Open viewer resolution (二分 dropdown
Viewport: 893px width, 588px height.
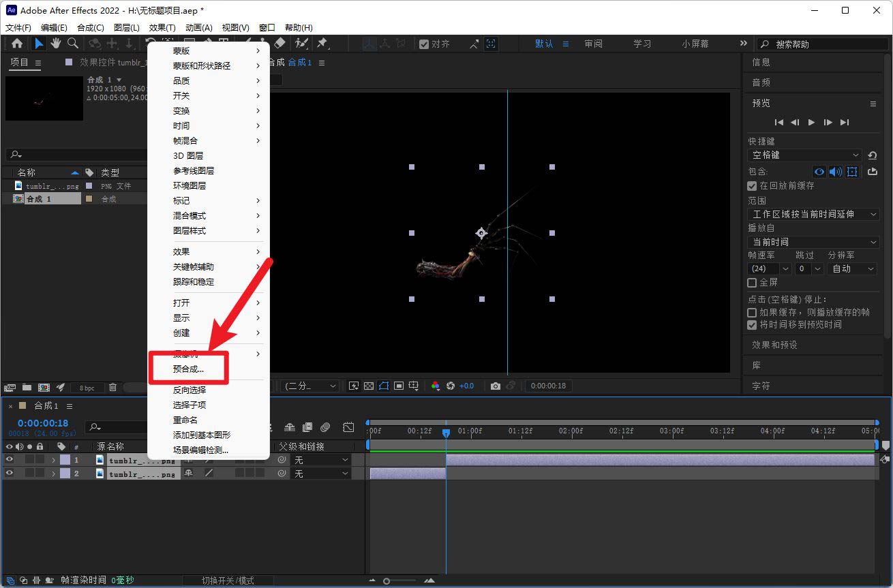tap(310, 386)
